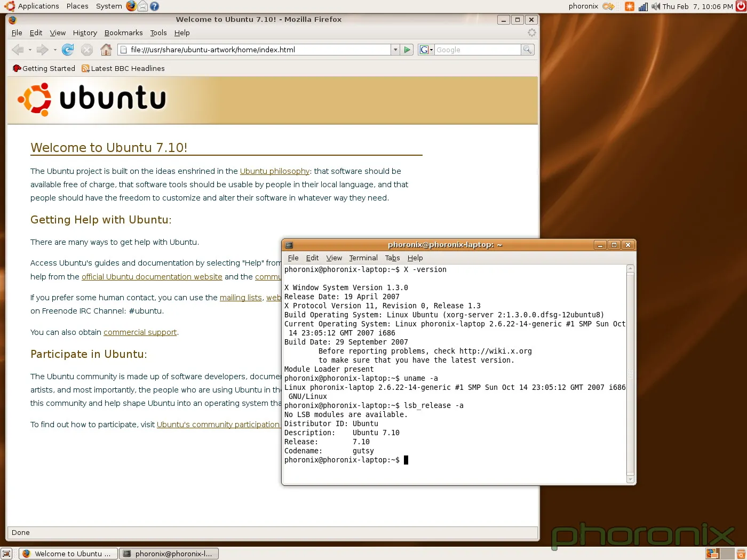Click Latest BBC Headlines bookmark

click(123, 68)
